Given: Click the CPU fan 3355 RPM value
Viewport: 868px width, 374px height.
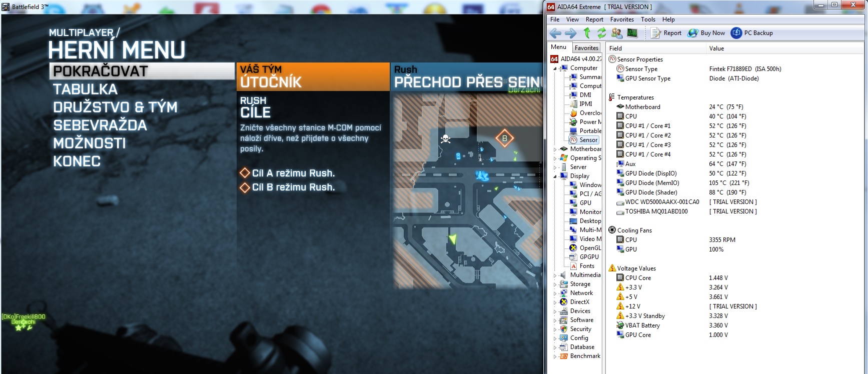Looking at the screenshot, I should point(722,240).
